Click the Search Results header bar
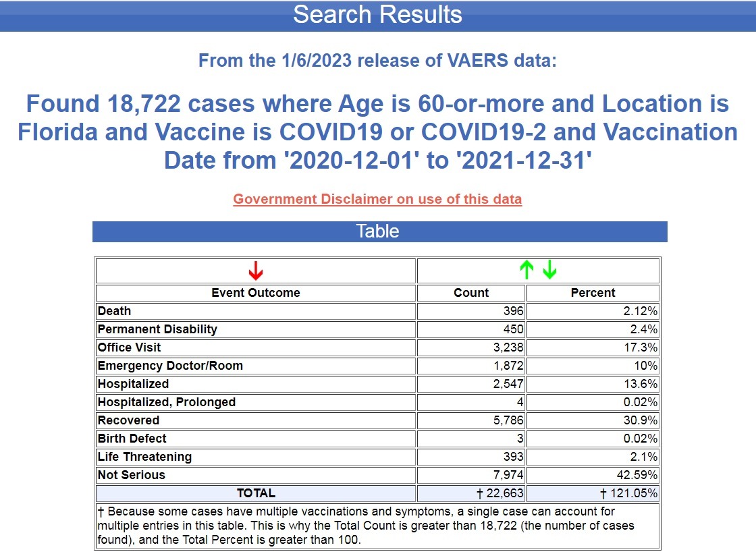Viewport: 756px width, 560px height. [377, 15]
